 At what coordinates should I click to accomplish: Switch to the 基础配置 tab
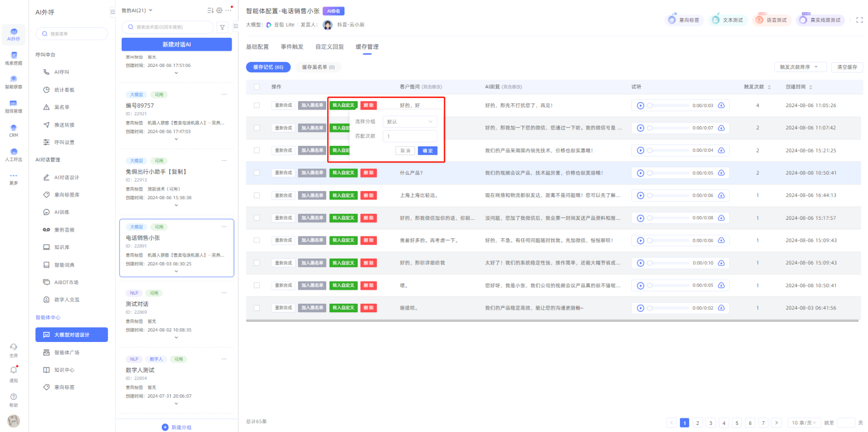[x=257, y=47]
